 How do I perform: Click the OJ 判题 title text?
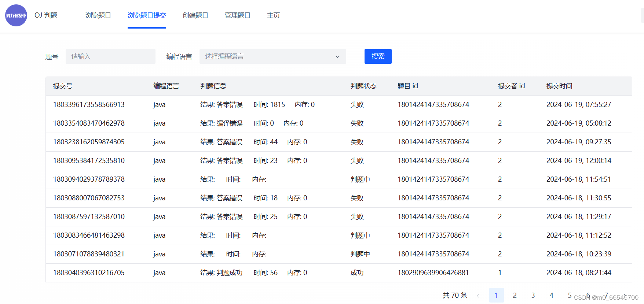point(46,15)
